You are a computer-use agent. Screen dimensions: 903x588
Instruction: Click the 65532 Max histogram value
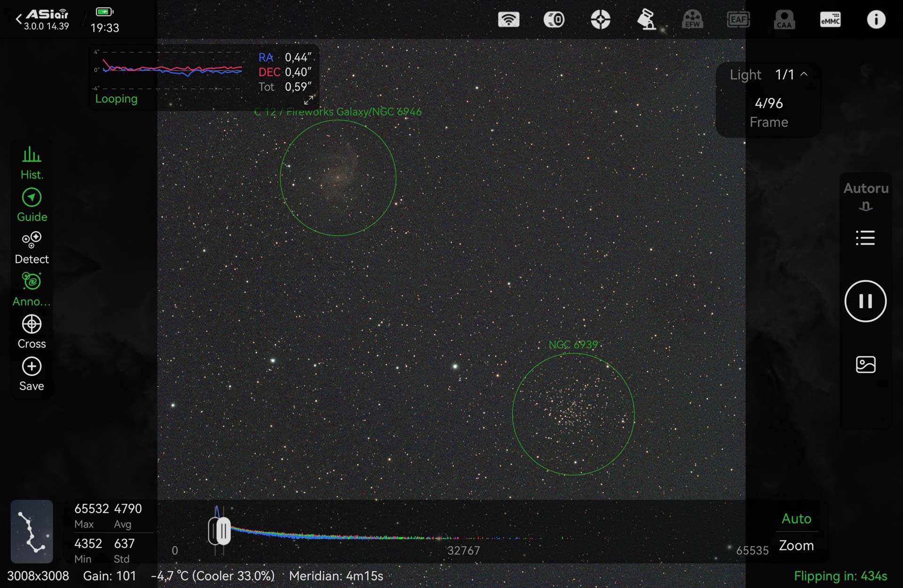tap(92, 516)
